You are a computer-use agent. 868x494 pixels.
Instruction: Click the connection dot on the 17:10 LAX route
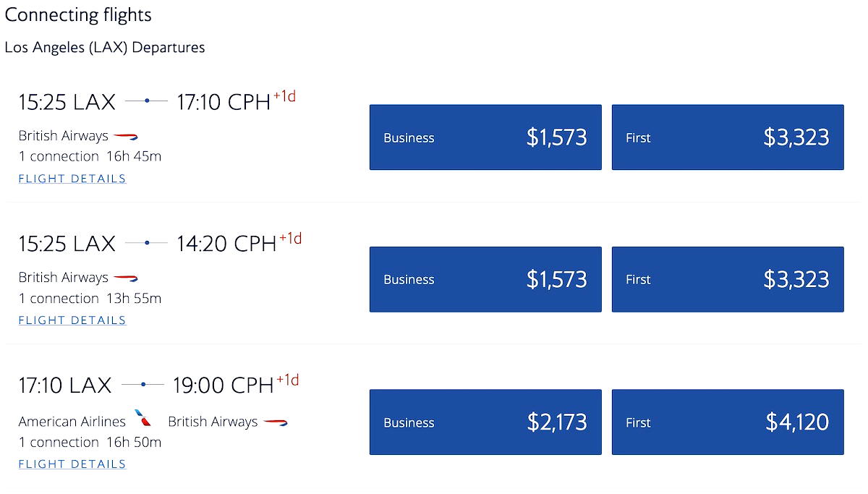(x=145, y=384)
